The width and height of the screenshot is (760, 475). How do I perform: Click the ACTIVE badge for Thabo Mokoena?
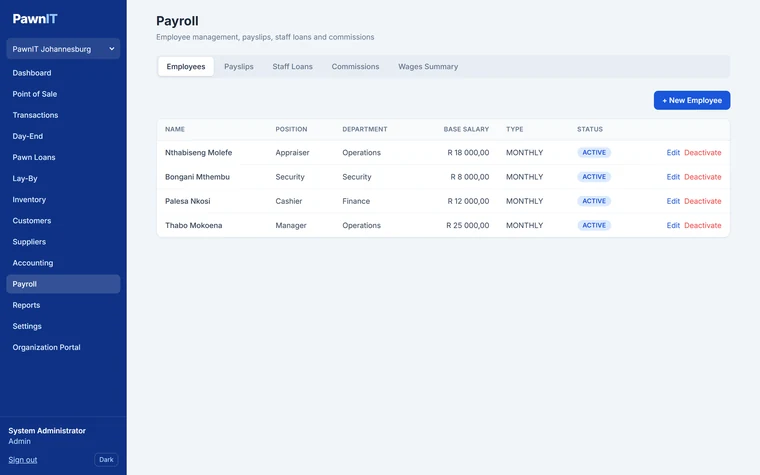tap(594, 225)
